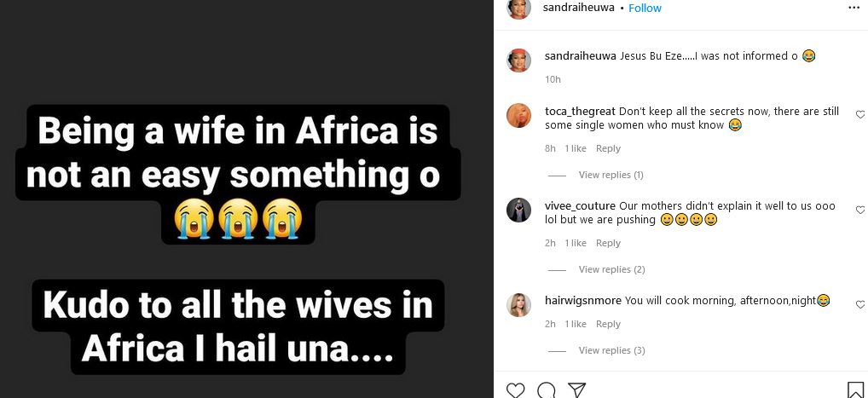This screenshot has width=868, height=398.
Task: Open vivee_couture profile avatar
Action: [x=518, y=210]
